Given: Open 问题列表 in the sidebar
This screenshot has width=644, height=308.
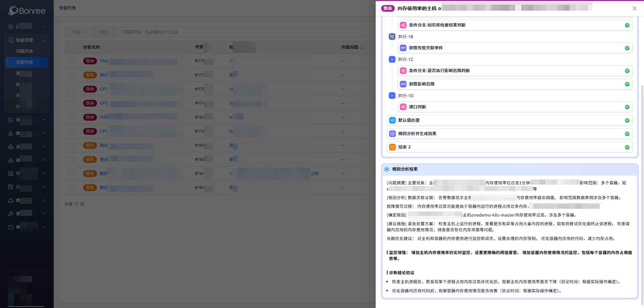Looking at the screenshot, I should click(x=24, y=51).
